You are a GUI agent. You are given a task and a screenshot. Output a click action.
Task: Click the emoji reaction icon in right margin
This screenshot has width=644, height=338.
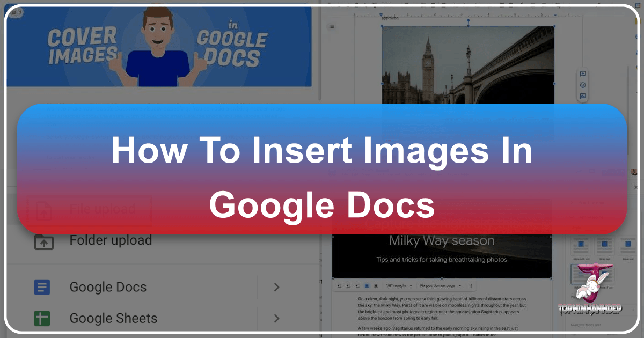tap(582, 85)
